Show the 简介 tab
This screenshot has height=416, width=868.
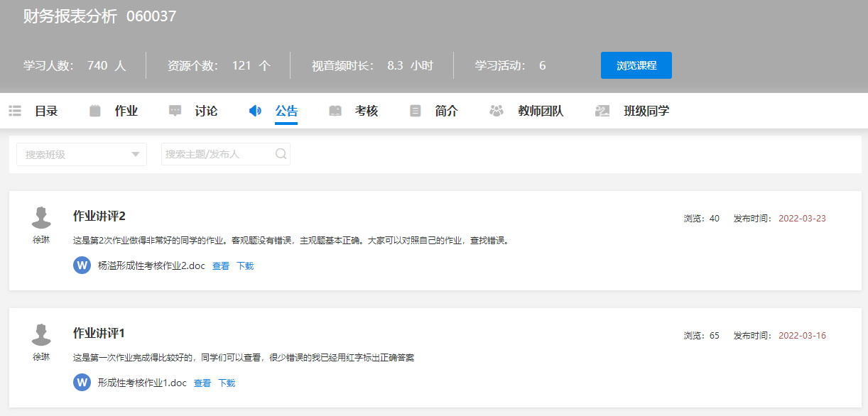(x=447, y=111)
